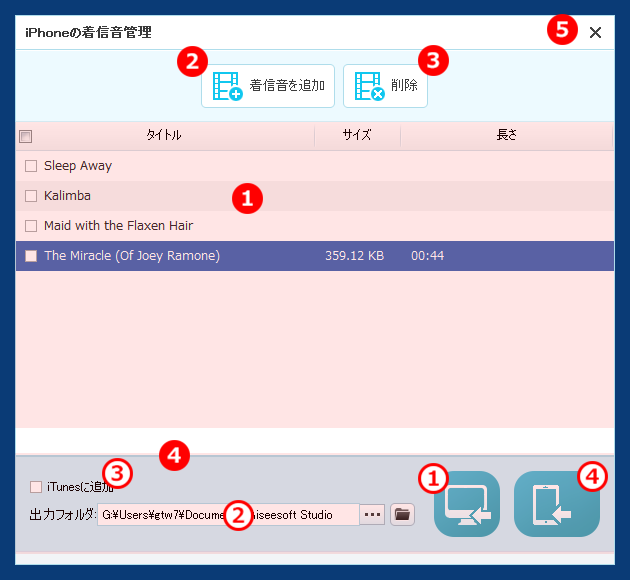
Task: Click the 着信音を追加 add ringtone button
Action: [x=268, y=86]
